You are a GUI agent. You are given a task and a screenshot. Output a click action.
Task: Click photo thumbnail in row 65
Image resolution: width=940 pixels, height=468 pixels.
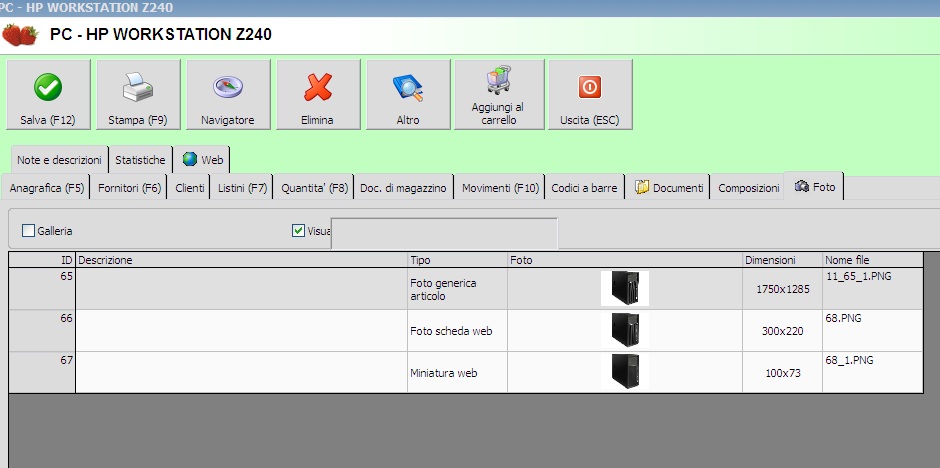(625, 288)
